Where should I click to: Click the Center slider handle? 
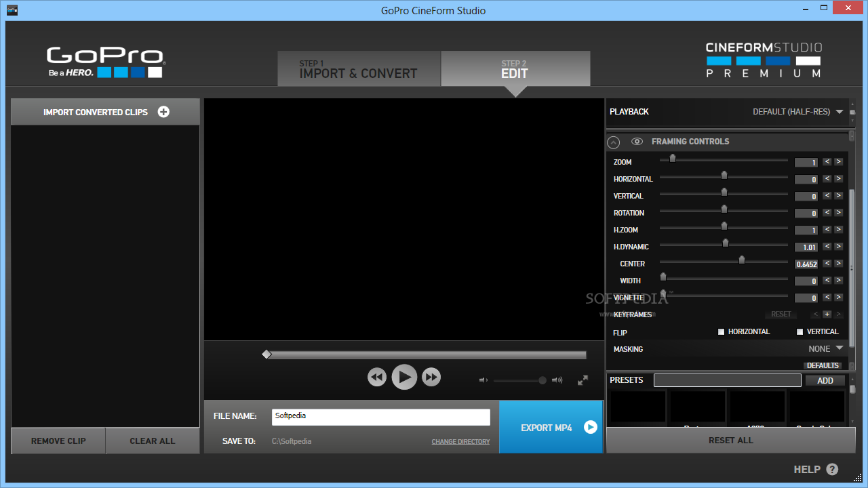click(x=742, y=260)
